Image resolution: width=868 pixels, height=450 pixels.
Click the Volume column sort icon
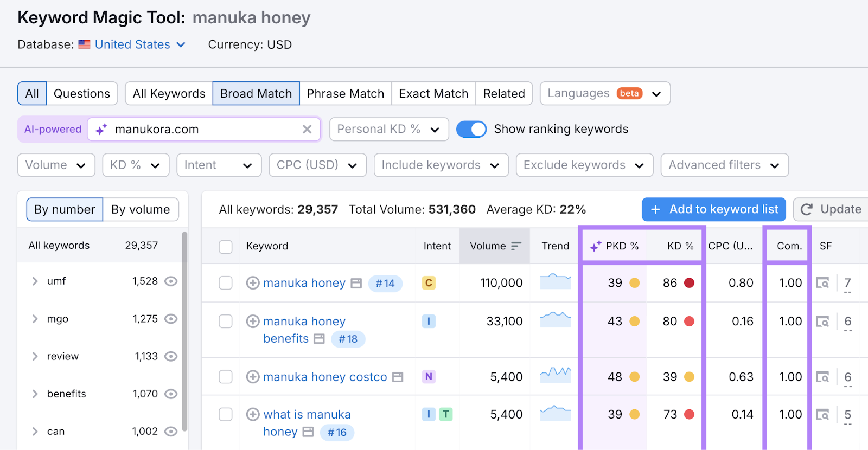click(x=516, y=246)
